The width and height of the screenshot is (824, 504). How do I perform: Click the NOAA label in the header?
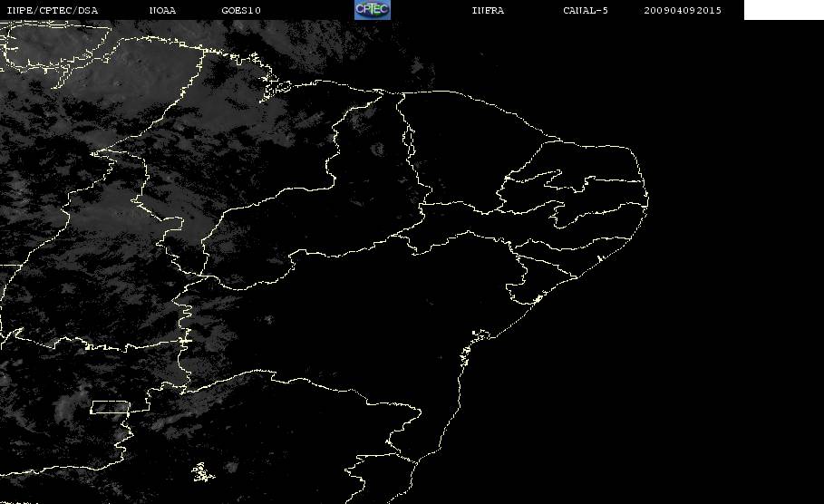pos(163,10)
